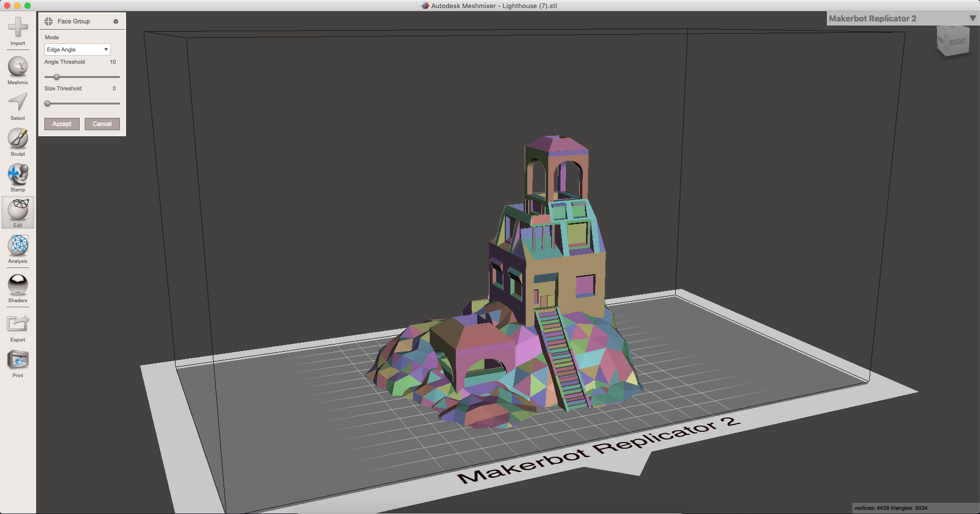Accept the face group changes

62,124
